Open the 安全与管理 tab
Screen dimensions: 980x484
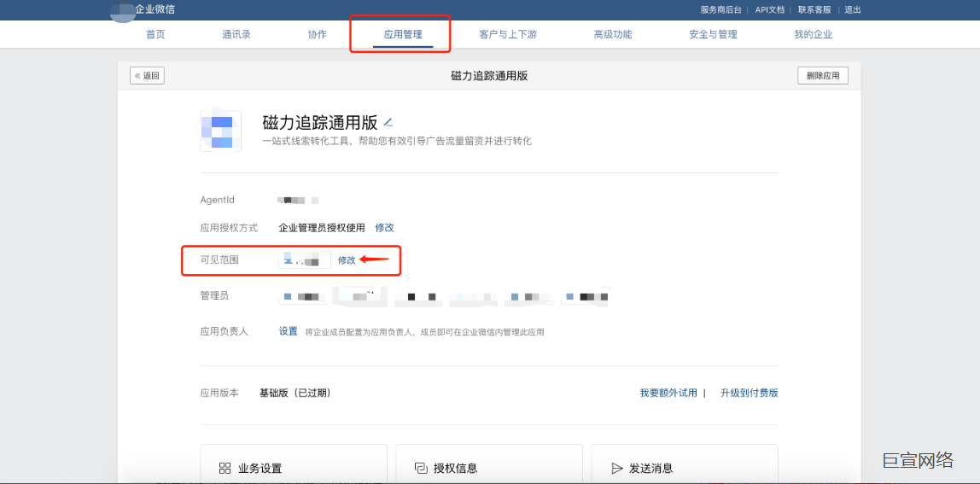tap(713, 34)
